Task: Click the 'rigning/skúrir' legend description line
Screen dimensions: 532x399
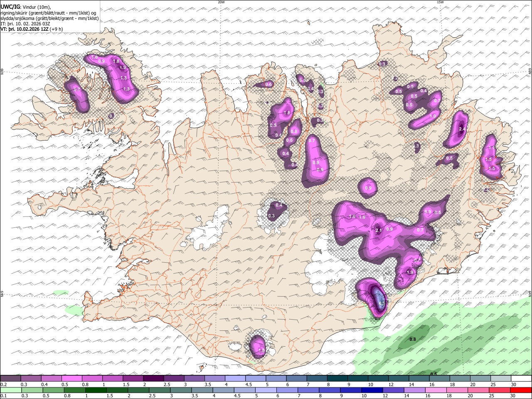Action: coord(49,13)
